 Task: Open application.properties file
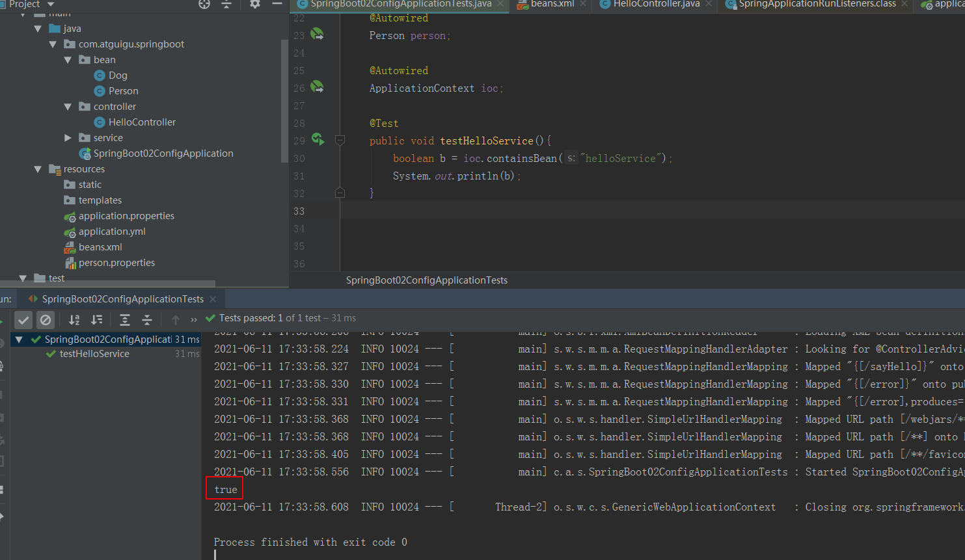(x=126, y=216)
